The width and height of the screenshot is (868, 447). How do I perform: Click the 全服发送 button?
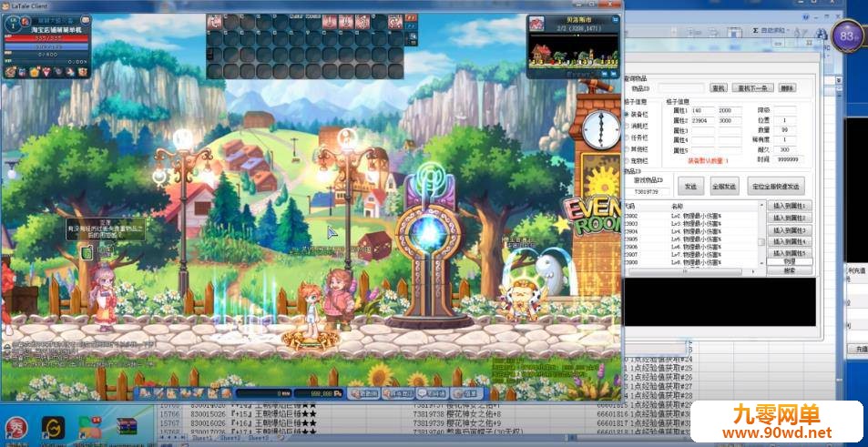[x=724, y=187]
